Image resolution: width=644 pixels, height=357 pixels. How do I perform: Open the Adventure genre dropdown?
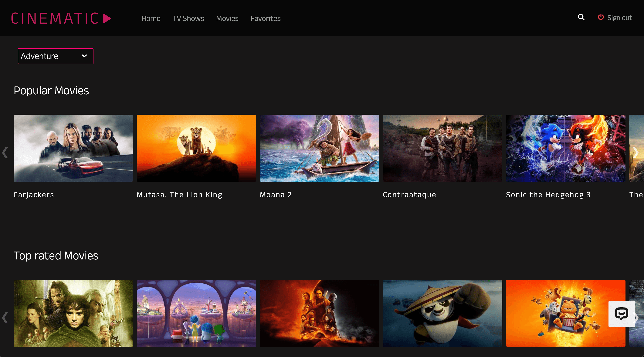(x=56, y=56)
